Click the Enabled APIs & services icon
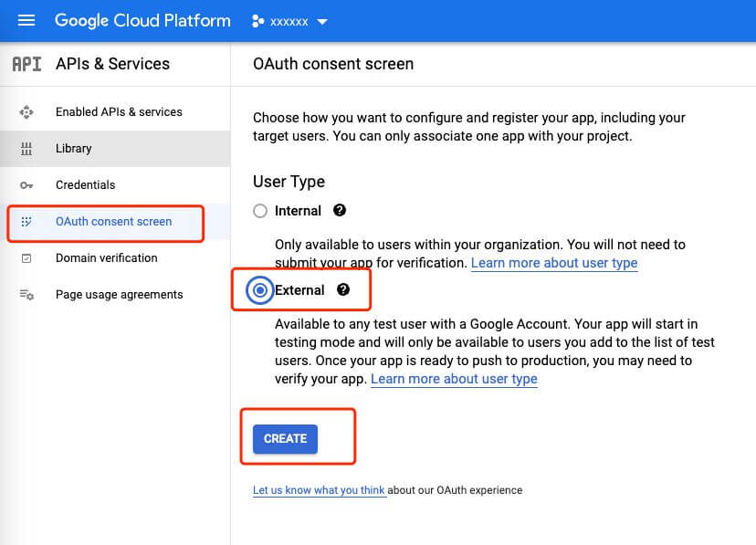This screenshot has width=756, height=545. pos(26,112)
